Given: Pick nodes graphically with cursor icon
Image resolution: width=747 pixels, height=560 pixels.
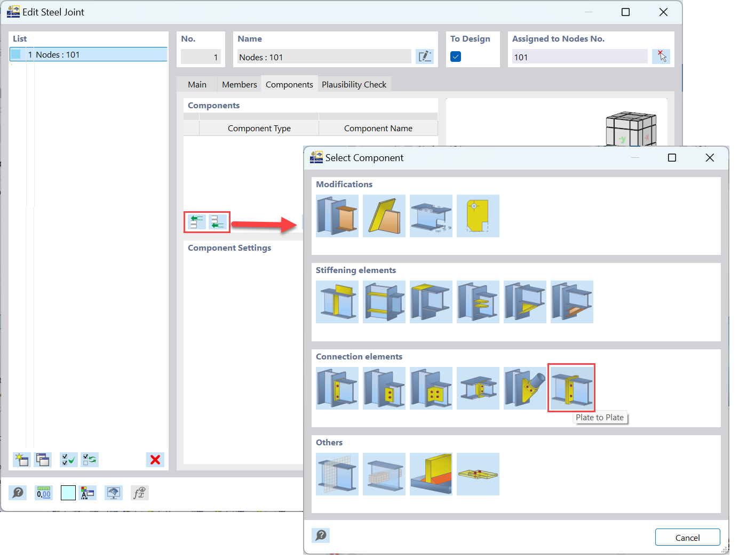Looking at the screenshot, I should pyautogui.click(x=661, y=57).
